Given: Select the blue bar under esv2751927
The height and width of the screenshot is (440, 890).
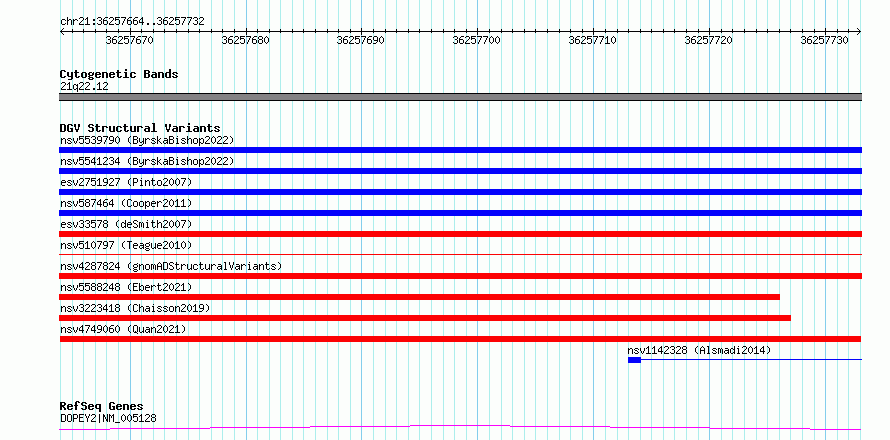Looking at the screenshot, I should click(460, 192).
